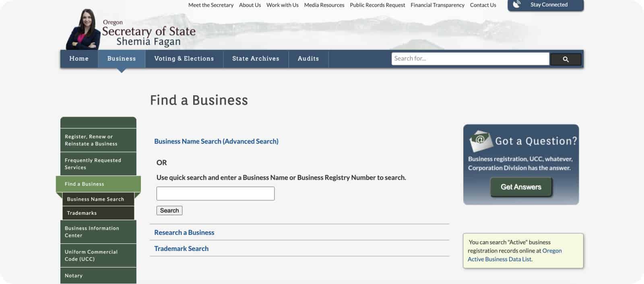Go to Meet the Secretary
This screenshot has width=644, height=284.
(x=211, y=5)
